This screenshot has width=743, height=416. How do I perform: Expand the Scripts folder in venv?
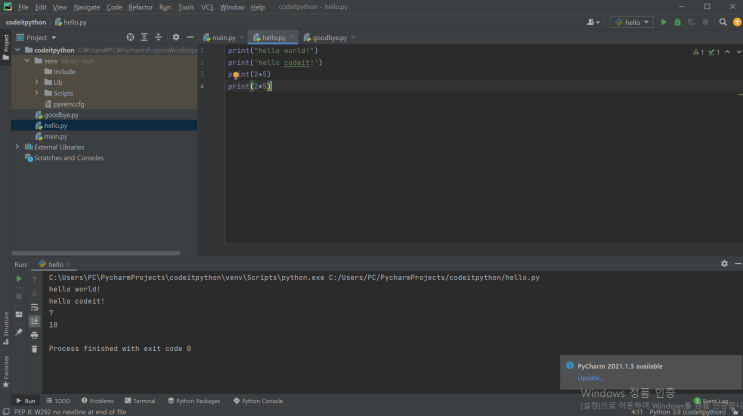click(x=37, y=93)
